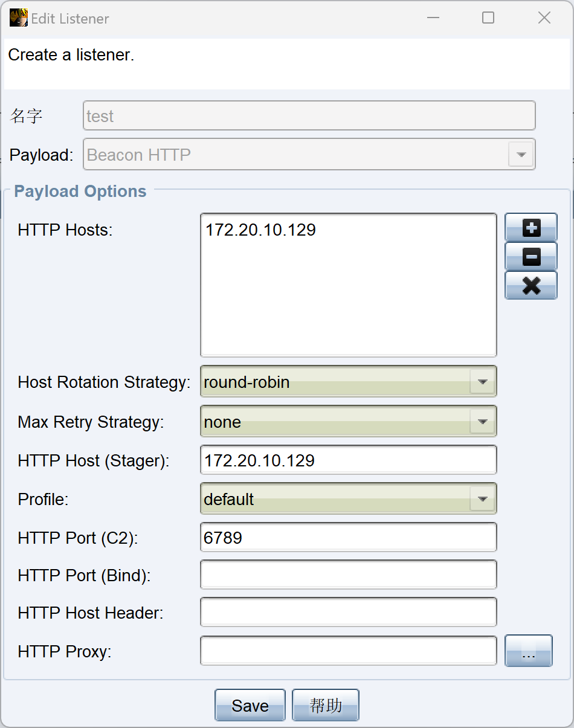The width and height of the screenshot is (574, 728).
Task: Open the Max Retry Strategy dropdown
Action: tap(482, 422)
